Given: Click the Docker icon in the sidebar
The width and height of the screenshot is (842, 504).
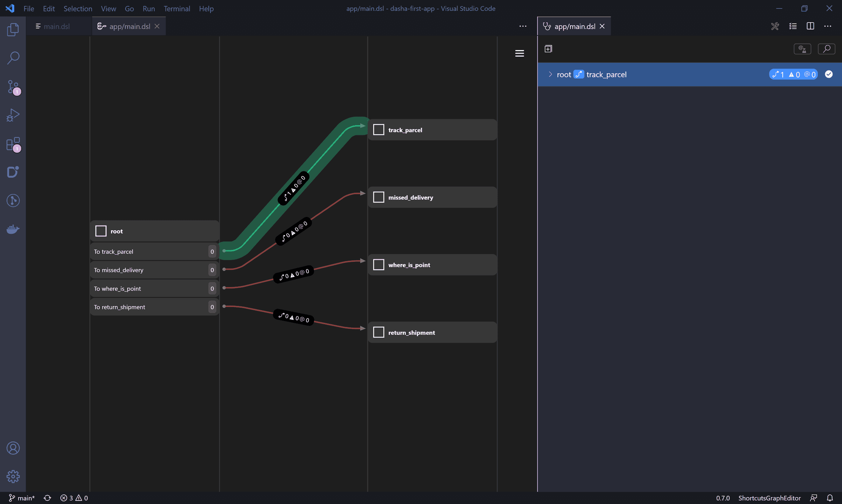Looking at the screenshot, I should 13,229.
